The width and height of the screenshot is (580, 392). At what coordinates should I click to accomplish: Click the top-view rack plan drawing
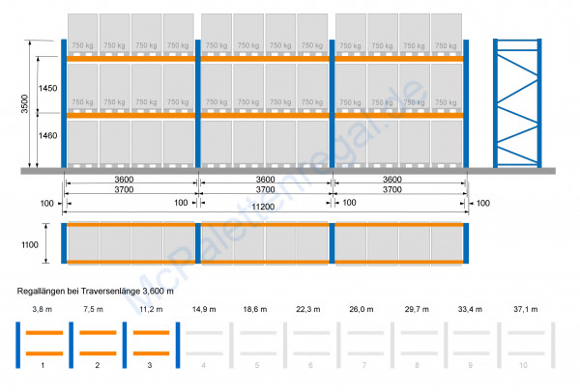(265, 243)
